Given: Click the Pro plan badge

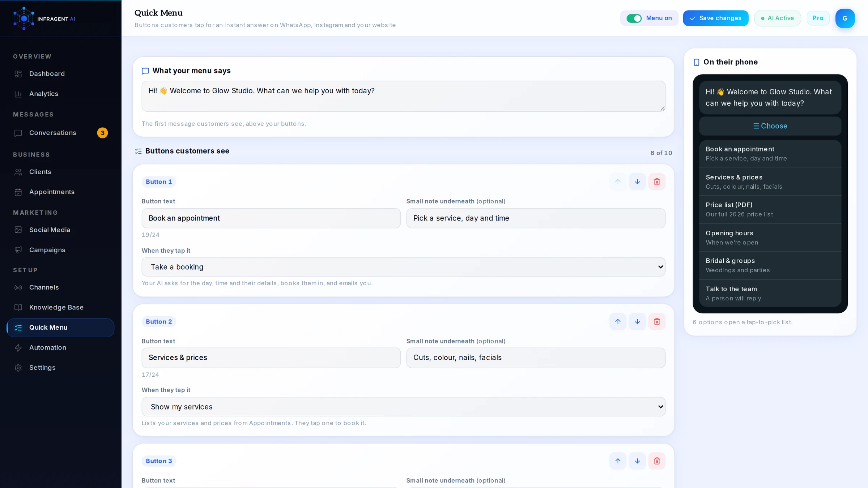Looking at the screenshot, I should [818, 18].
